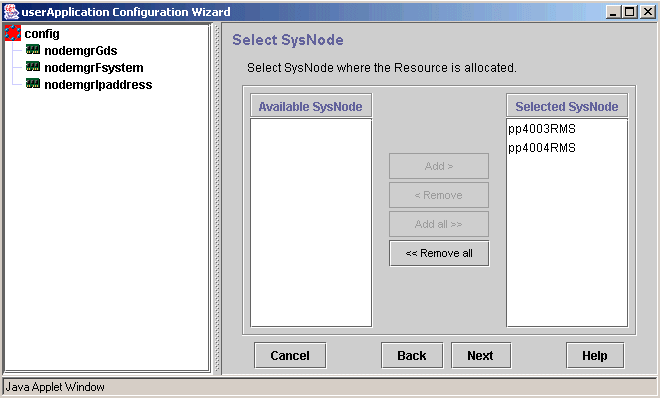The height and width of the screenshot is (398, 660).
Task: Click the nodemgrGds resource icon
Action: tap(33, 50)
